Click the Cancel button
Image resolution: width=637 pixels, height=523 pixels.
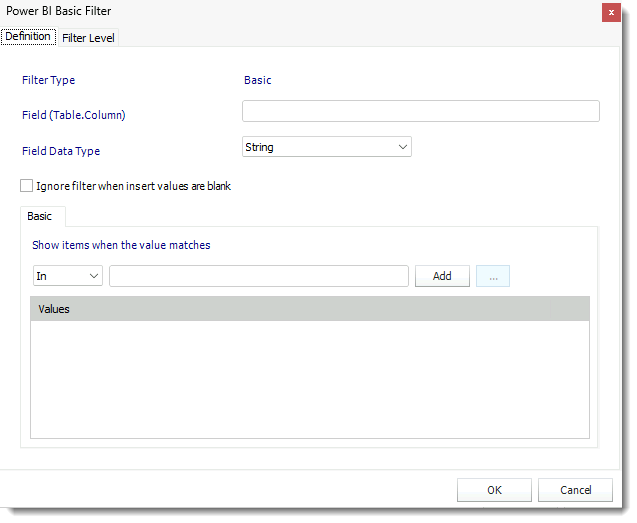[x=576, y=490]
